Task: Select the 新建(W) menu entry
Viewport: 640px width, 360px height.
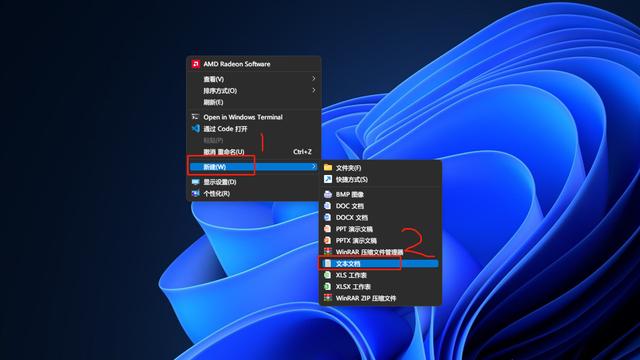Action: tap(253, 167)
